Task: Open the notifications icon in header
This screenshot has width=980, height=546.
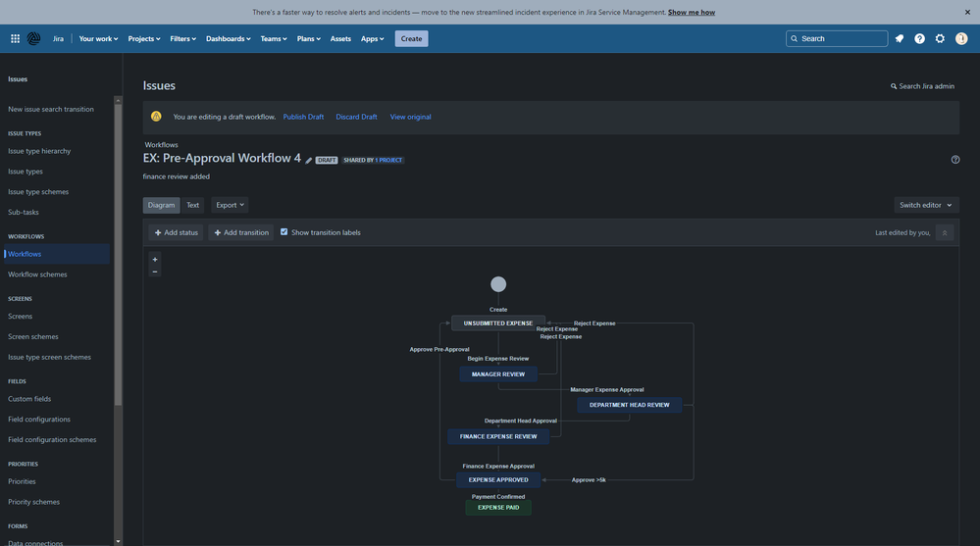Action: point(900,39)
